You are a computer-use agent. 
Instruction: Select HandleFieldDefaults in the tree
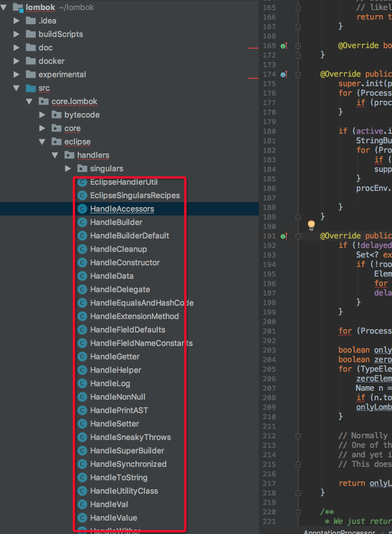pyautogui.click(x=128, y=330)
